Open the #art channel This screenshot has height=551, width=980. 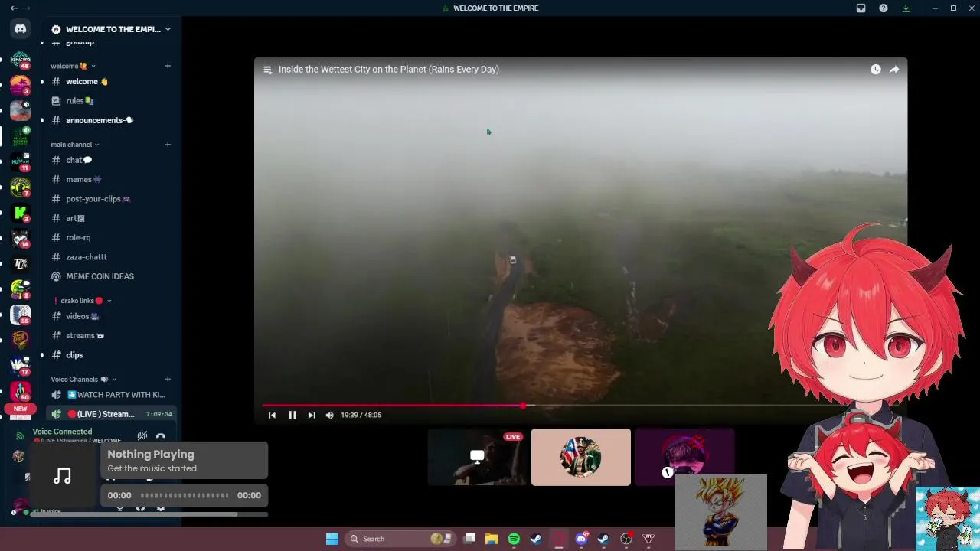(111, 218)
